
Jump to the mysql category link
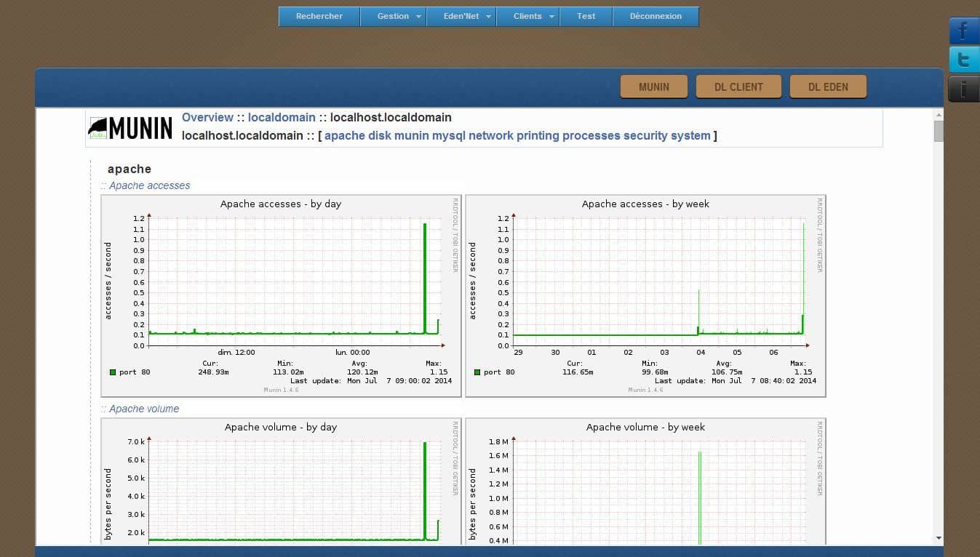point(449,135)
